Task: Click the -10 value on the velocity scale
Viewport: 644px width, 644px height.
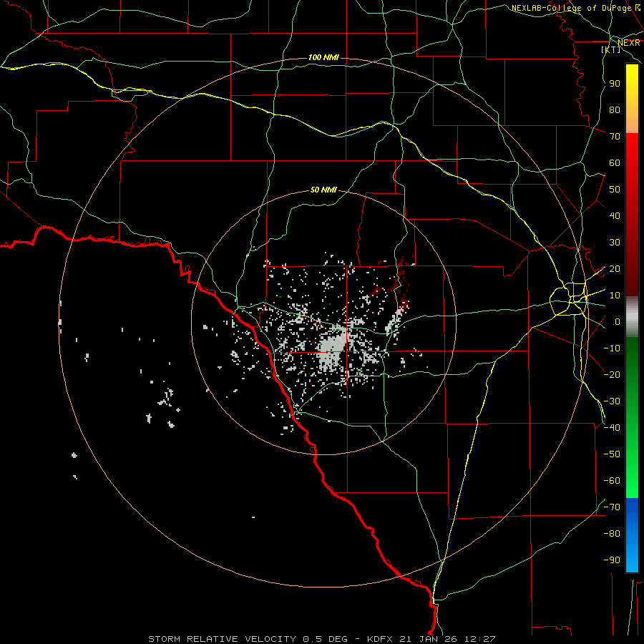Action: click(x=612, y=348)
